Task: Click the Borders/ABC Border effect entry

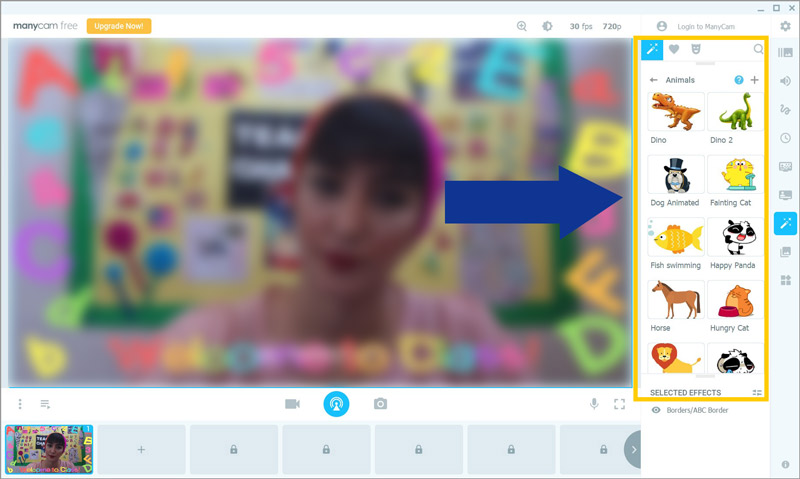Action: (x=697, y=410)
